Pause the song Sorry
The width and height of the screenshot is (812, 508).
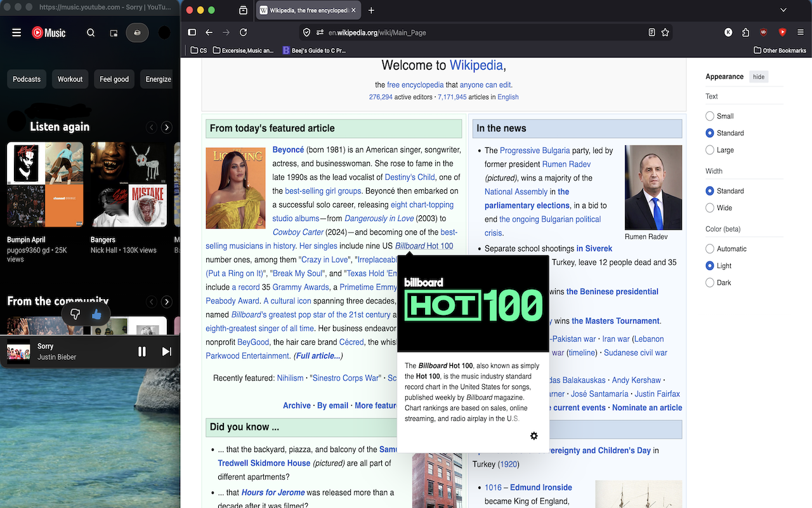click(142, 351)
